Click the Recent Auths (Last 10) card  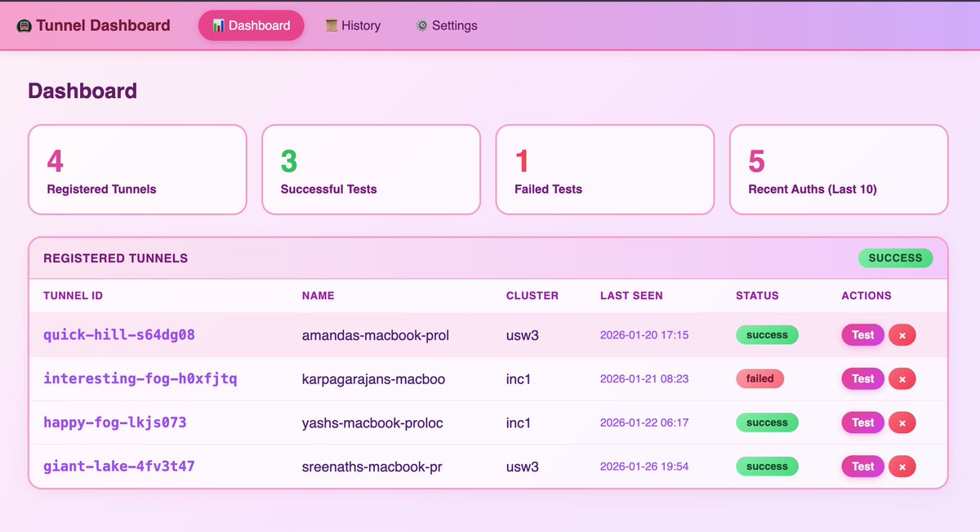(x=839, y=169)
